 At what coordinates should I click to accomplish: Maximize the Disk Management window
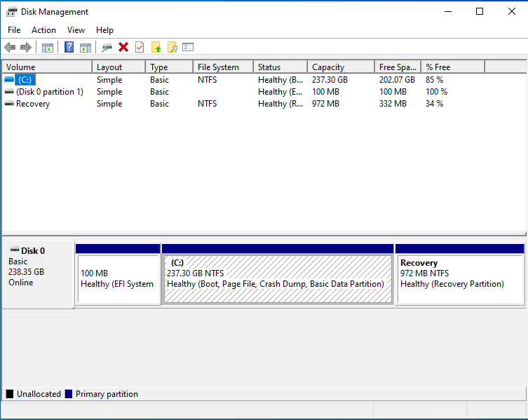tap(480, 11)
